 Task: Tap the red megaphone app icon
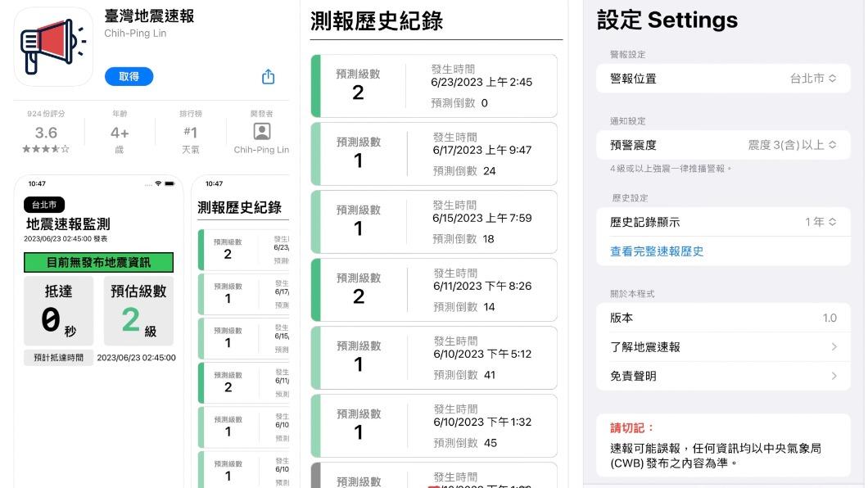click(53, 47)
